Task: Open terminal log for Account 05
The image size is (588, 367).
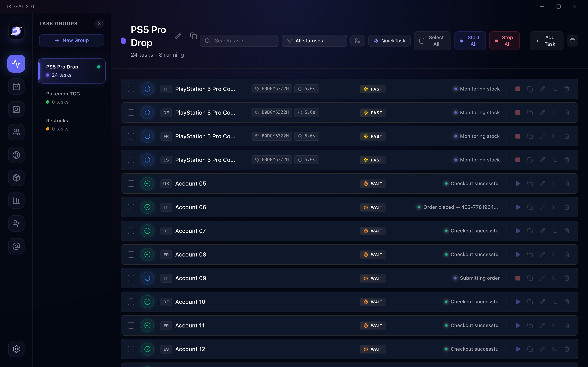Action: pyautogui.click(x=554, y=183)
